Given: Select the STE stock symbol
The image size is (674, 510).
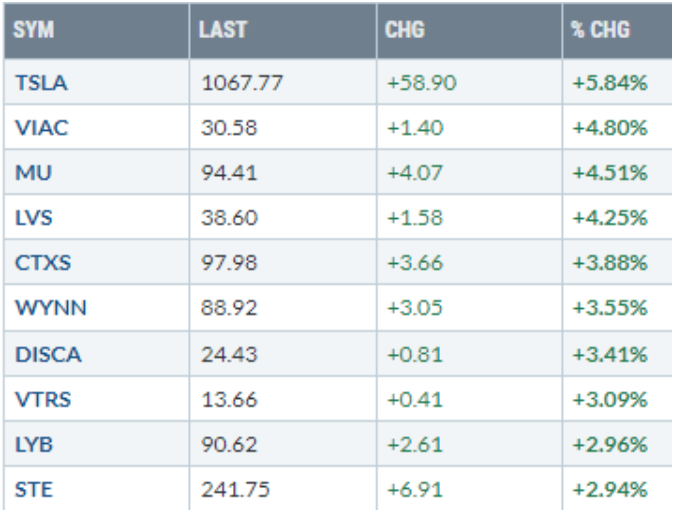Looking at the screenshot, I should click(x=33, y=490).
